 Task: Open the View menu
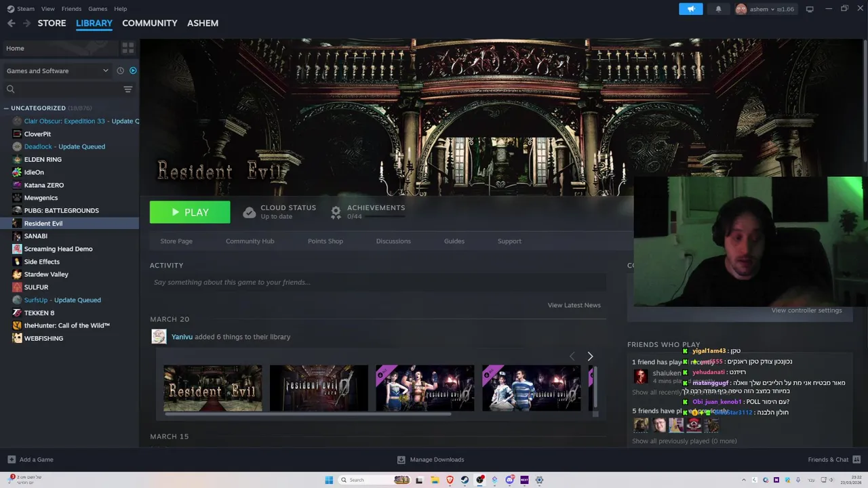tap(47, 9)
